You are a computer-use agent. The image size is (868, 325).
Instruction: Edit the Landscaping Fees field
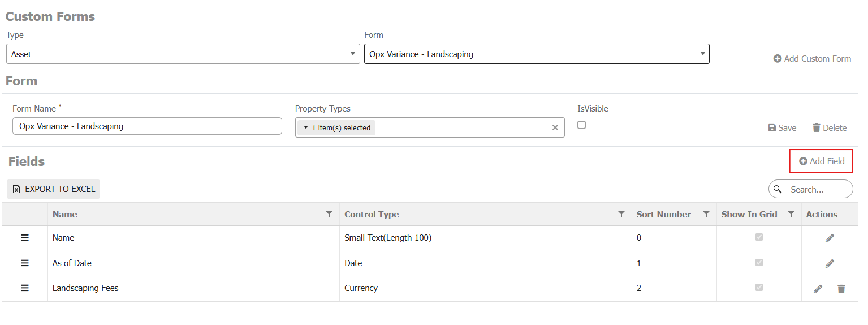[x=818, y=289]
